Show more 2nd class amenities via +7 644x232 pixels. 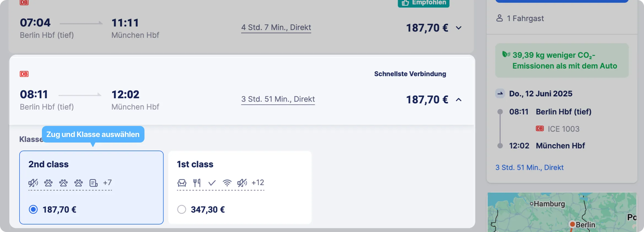tap(108, 183)
